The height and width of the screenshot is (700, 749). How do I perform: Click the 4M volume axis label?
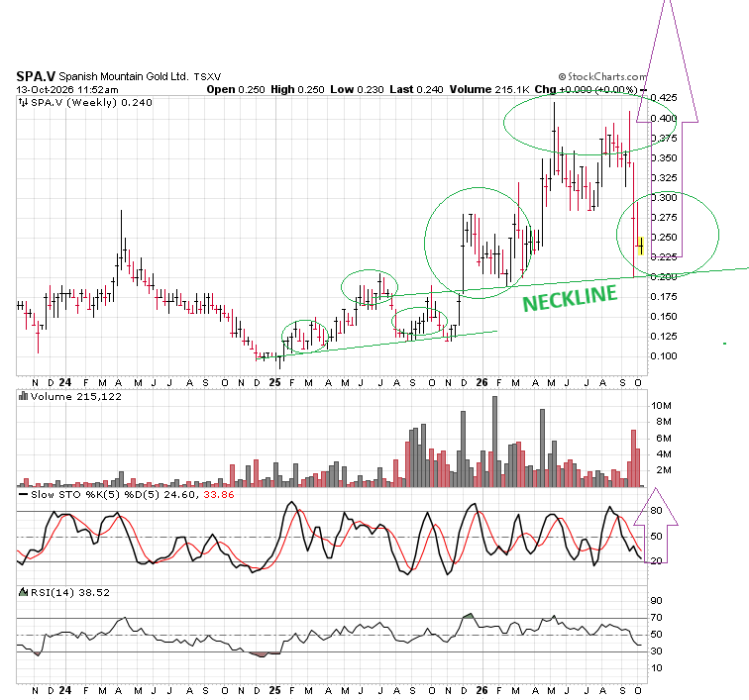click(x=664, y=453)
